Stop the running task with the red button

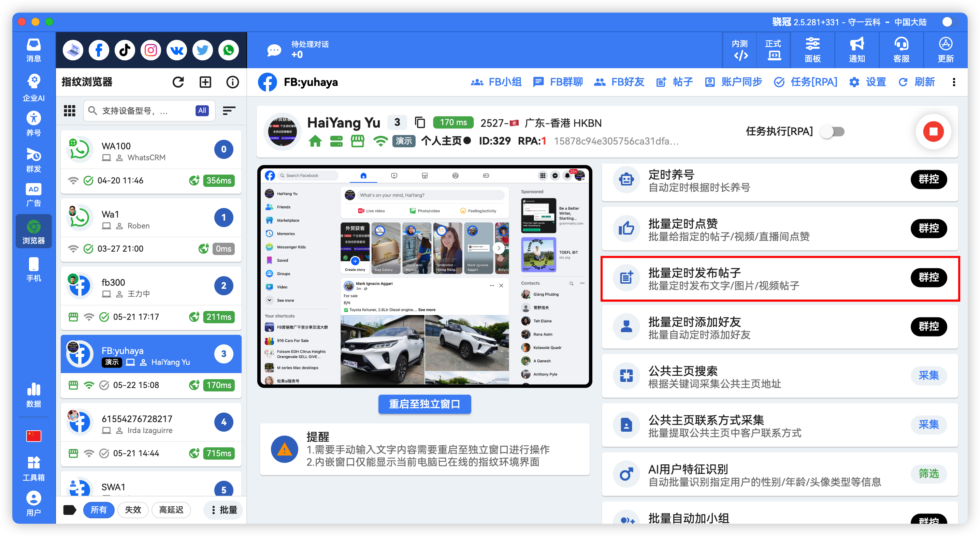(x=933, y=132)
